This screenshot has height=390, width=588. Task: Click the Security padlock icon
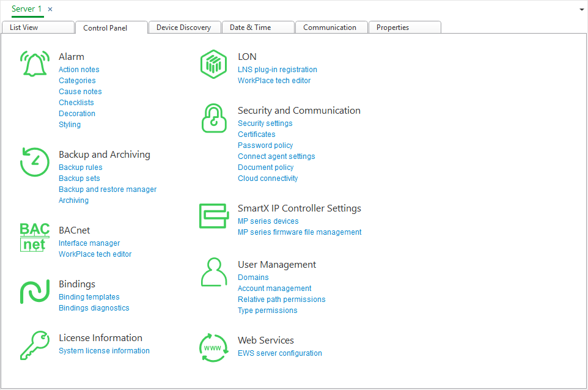coord(214,118)
